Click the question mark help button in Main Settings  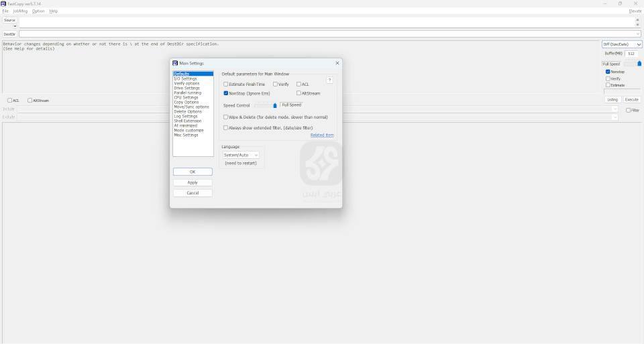pos(329,80)
